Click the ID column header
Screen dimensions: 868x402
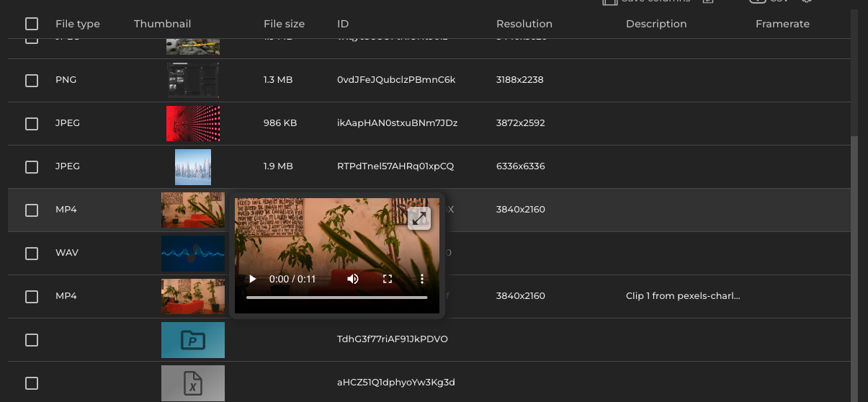tap(343, 24)
